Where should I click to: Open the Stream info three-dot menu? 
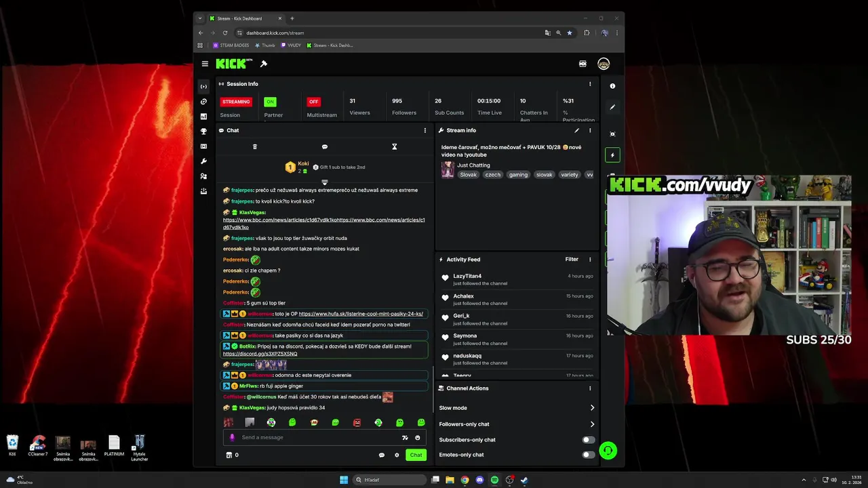point(590,130)
